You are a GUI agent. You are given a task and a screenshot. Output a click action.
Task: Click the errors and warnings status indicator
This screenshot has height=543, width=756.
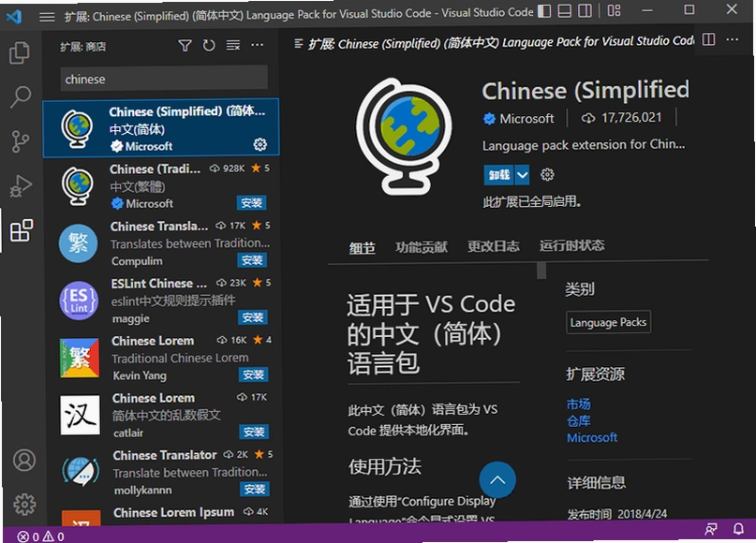tap(40, 536)
